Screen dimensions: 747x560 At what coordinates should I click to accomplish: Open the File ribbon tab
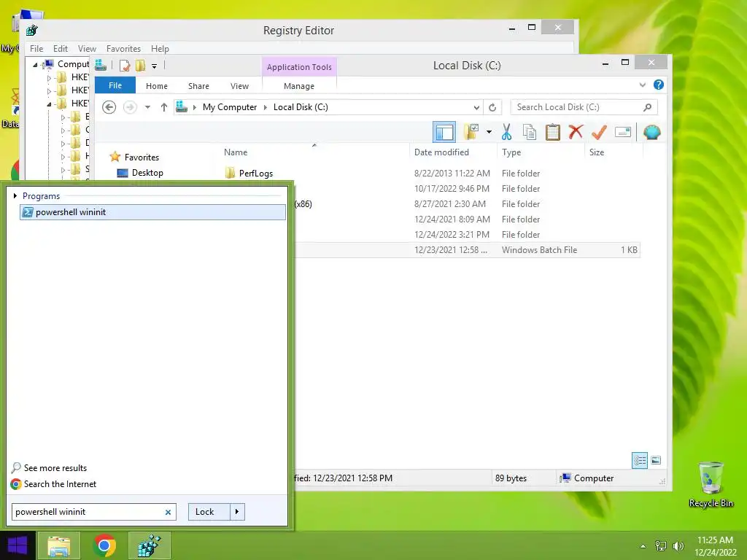click(115, 85)
